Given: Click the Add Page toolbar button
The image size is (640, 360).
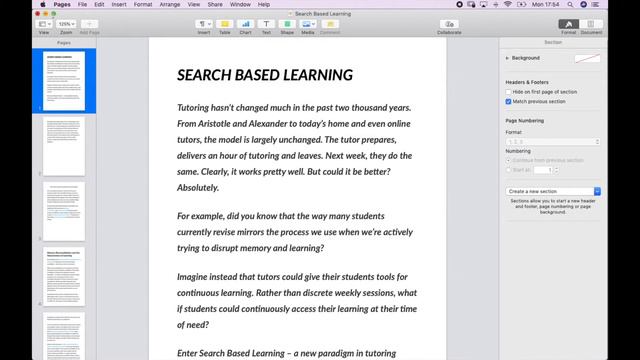Looking at the screenshot, I should pyautogui.click(x=89, y=24).
